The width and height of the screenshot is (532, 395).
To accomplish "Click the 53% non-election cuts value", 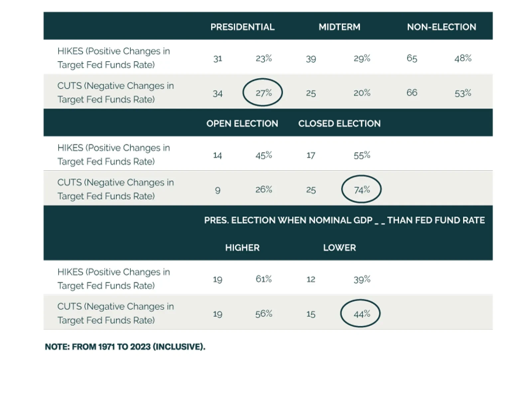I will pos(463,93).
